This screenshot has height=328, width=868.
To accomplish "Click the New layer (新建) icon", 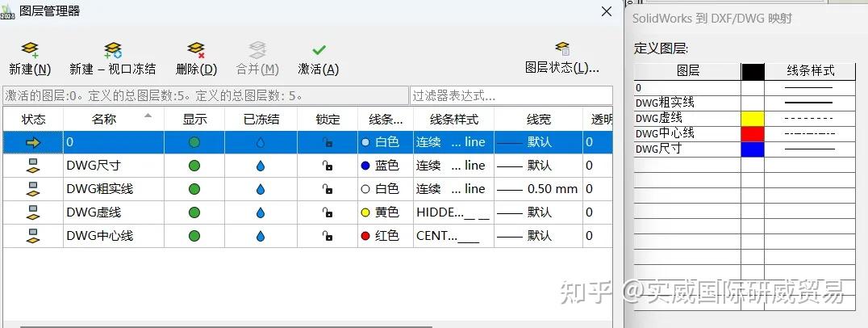I will pyautogui.click(x=30, y=50).
